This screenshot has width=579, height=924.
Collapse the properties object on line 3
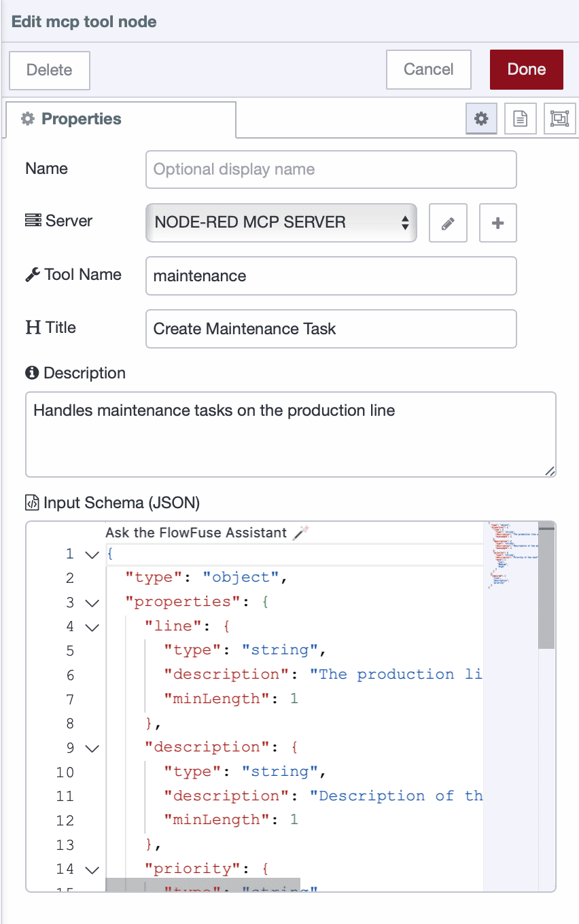point(92,602)
